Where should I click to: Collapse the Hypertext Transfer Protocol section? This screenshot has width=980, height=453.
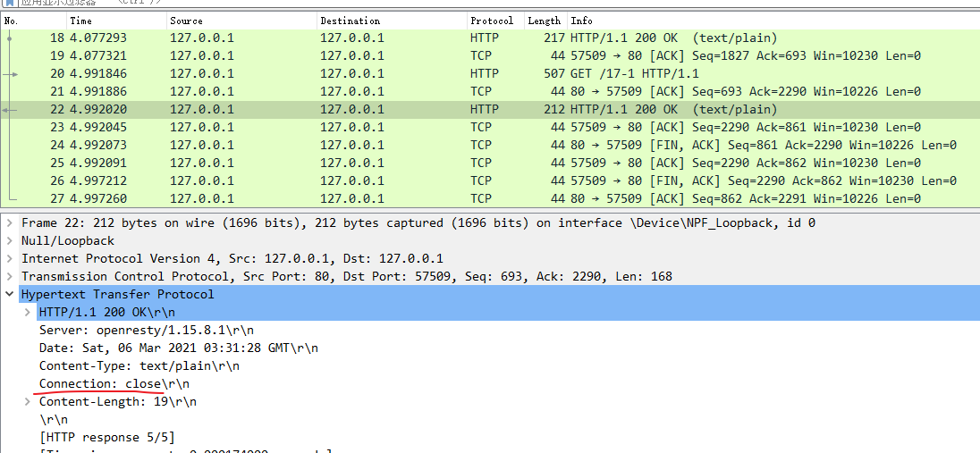click(10, 295)
